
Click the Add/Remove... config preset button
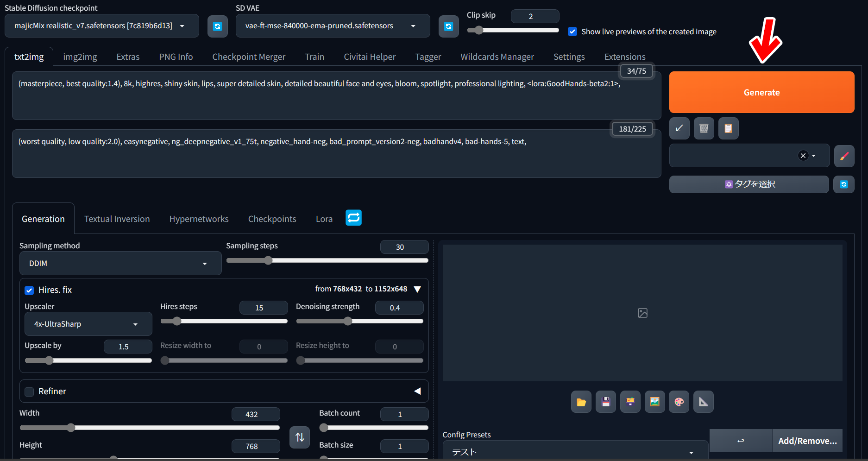pos(807,441)
